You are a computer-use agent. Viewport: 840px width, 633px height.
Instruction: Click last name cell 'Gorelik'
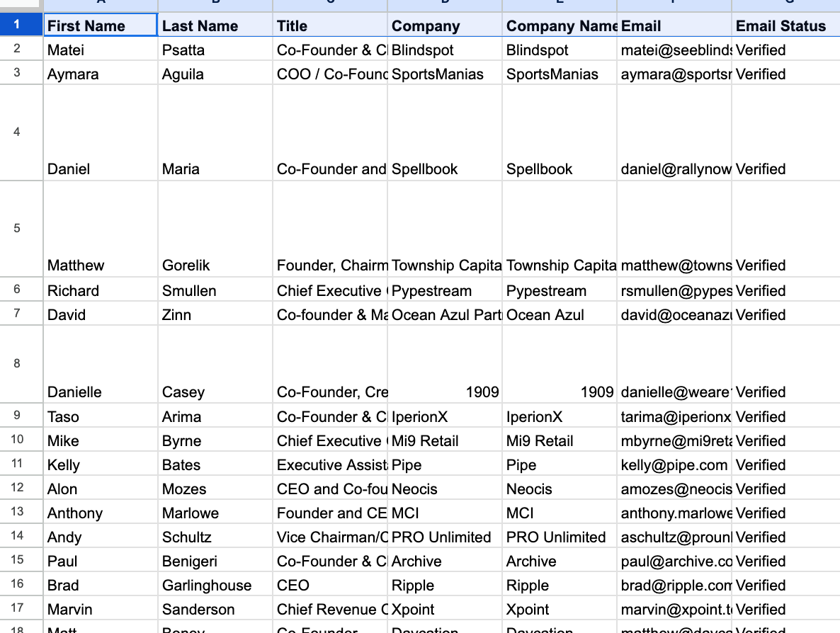[215, 229]
